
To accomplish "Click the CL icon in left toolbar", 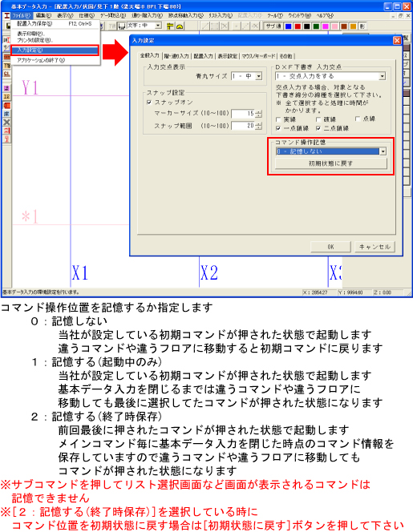I will click(x=6, y=74).
